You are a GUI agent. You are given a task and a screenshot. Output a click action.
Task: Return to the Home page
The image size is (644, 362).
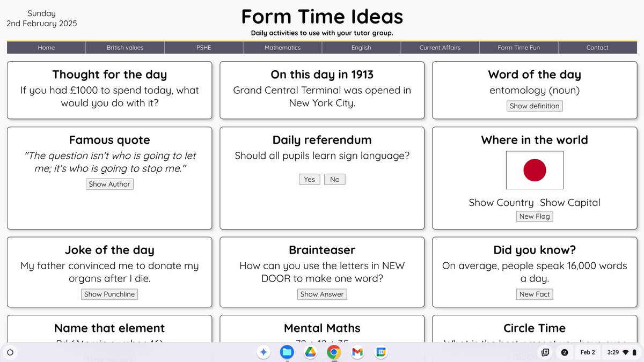pos(46,47)
